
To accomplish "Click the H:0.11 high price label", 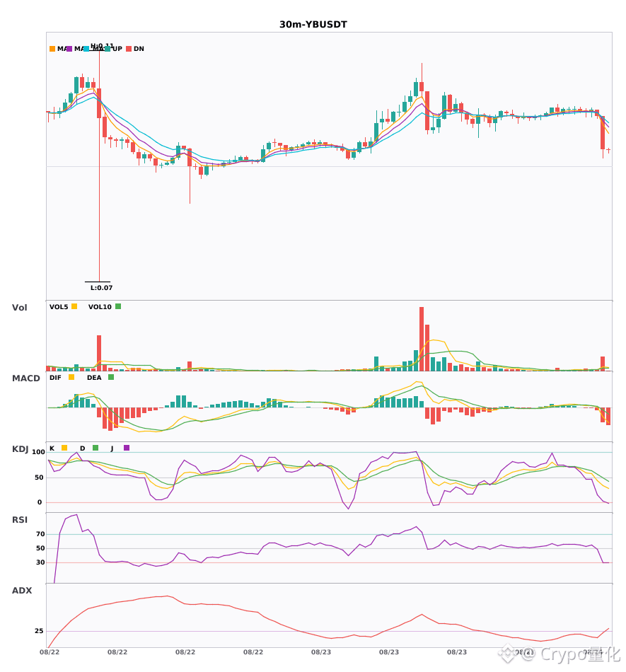I will (x=102, y=46).
